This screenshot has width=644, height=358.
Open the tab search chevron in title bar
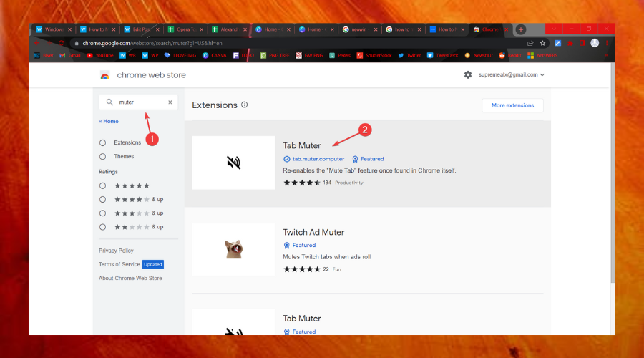[554, 29]
